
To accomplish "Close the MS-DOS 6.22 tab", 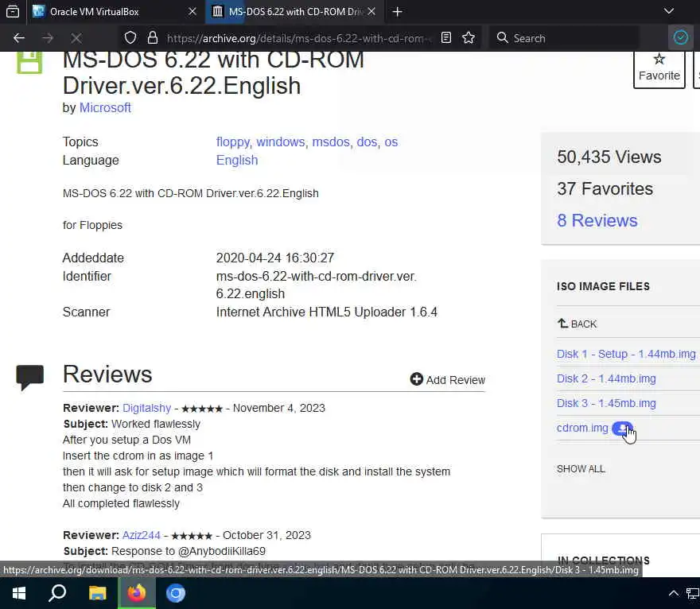I will pyautogui.click(x=371, y=12).
